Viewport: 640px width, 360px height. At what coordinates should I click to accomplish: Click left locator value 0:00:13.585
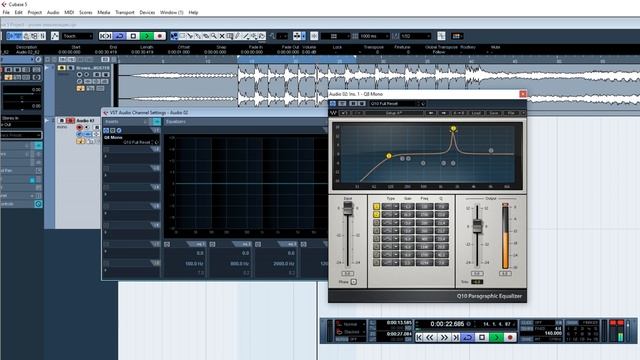coord(399,323)
